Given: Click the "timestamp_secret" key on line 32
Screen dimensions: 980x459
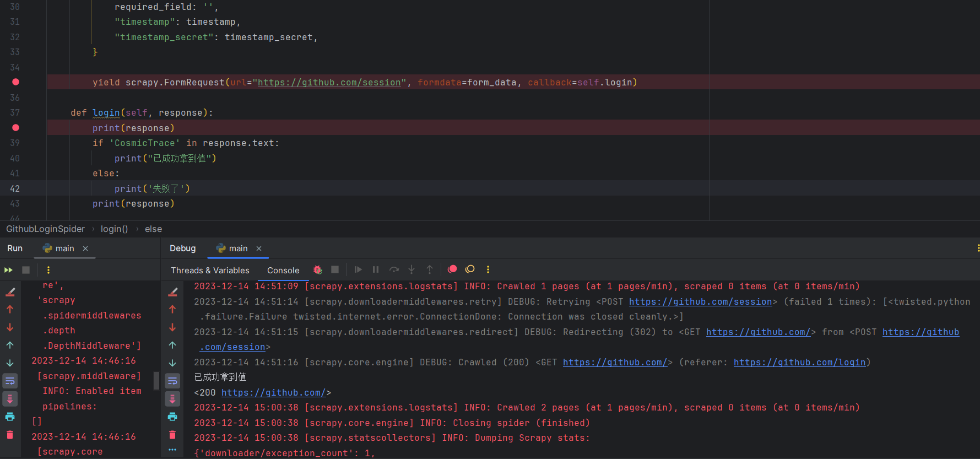Looking at the screenshot, I should (164, 37).
